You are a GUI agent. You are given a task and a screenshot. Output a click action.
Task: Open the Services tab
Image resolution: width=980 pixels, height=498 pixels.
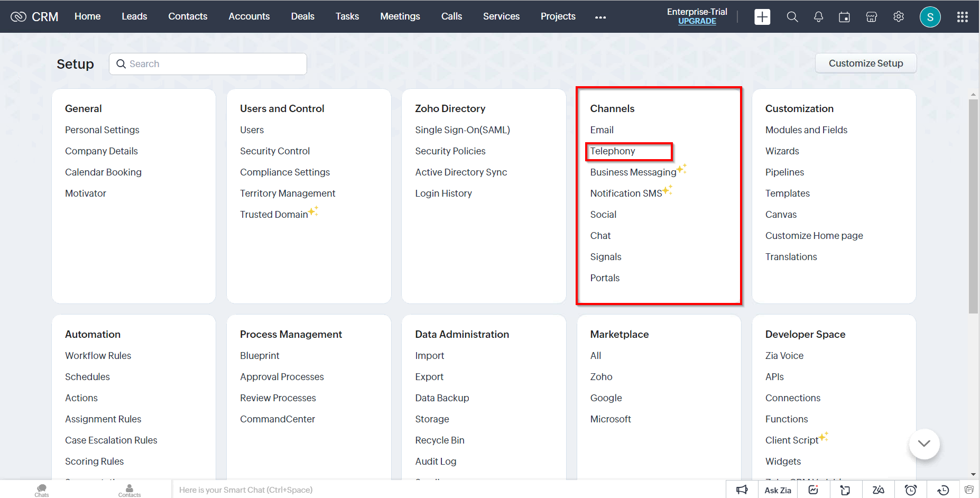tap(501, 16)
